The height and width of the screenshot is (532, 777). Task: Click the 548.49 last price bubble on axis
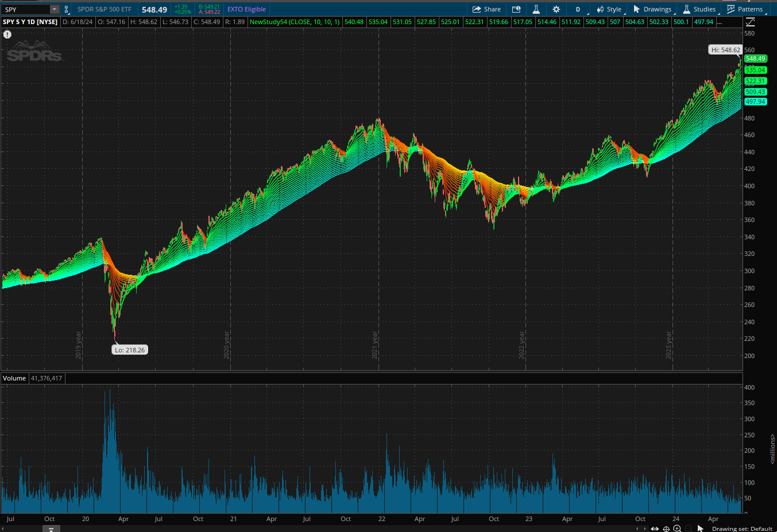(x=755, y=59)
